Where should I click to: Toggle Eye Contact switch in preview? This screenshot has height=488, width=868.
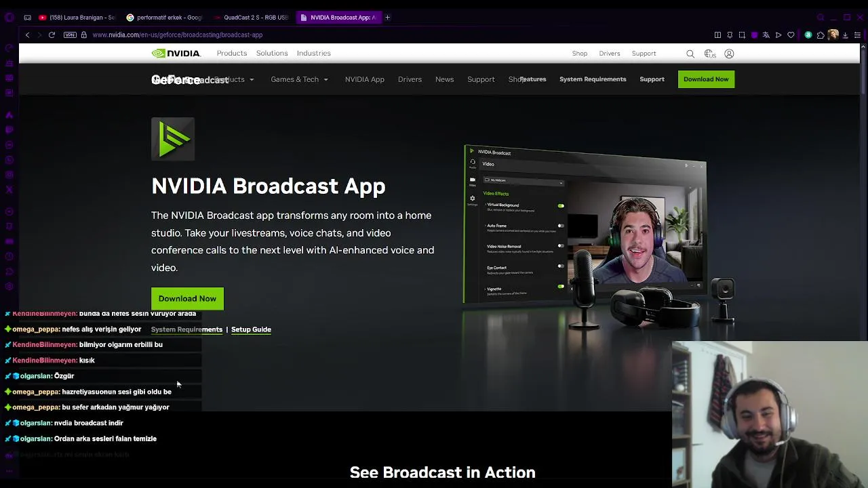point(561,266)
